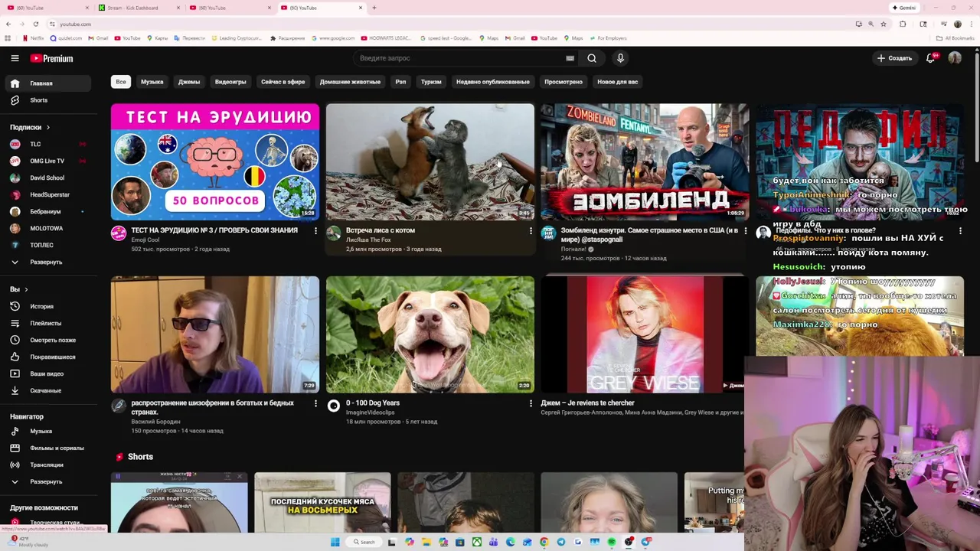
Task: Open the on-screen keyboard icon in search box
Action: tap(570, 58)
